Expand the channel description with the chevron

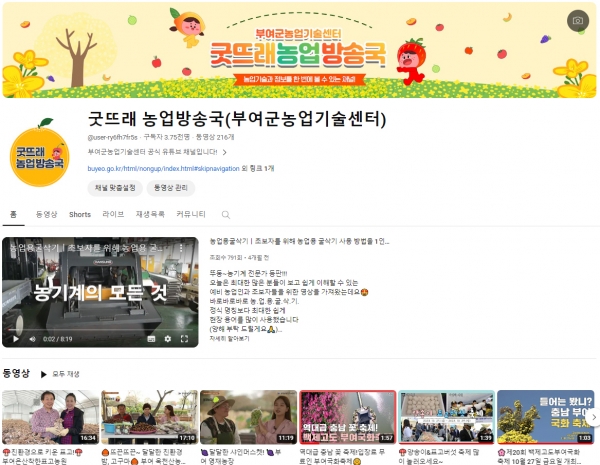pos(225,152)
